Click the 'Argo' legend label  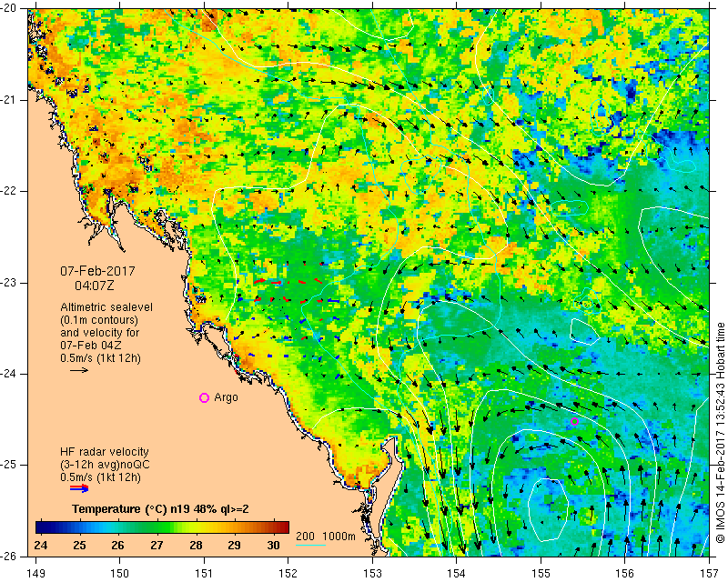pyautogui.click(x=226, y=397)
